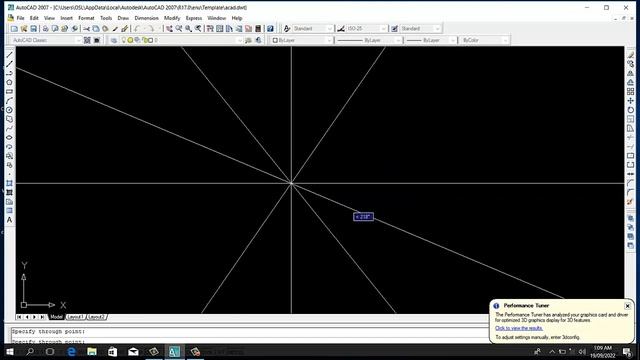
Task: Open the File menu
Action: pyautogui.click(x=20, y=18)
